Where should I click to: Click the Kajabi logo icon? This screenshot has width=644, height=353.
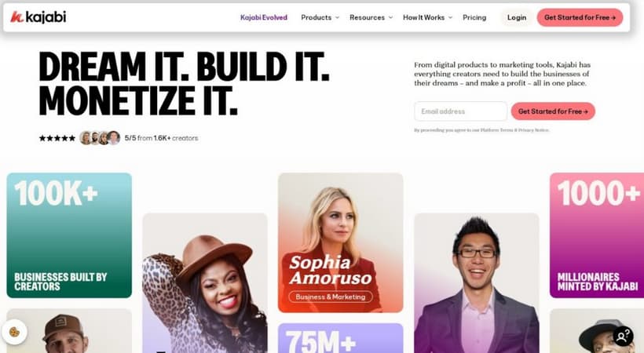pyautogui.click(x=16, y=17)
